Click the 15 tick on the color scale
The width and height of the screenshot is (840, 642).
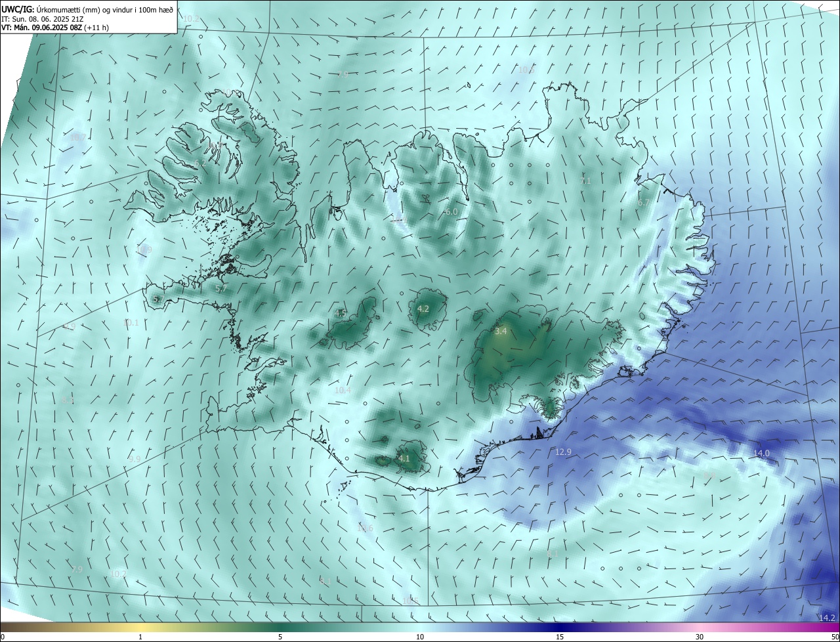[x=560, y=637]
